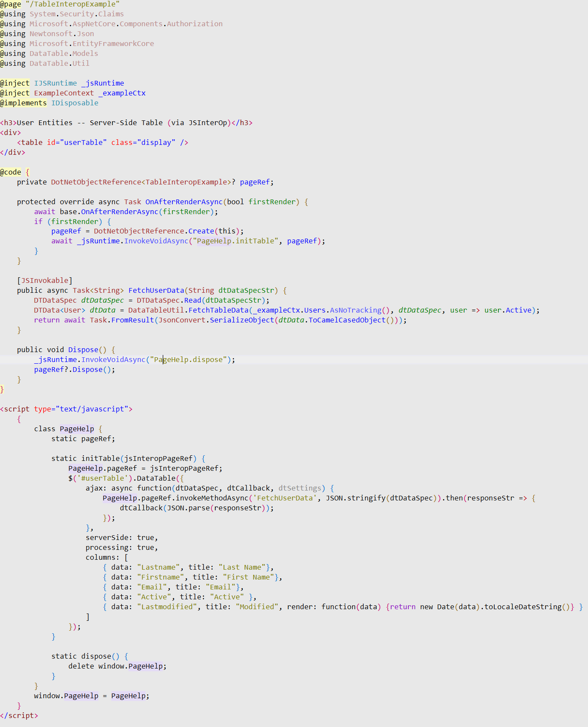The image size is (588, 727).
Task: Click DataTable.Util using directive
Action: 59,64
